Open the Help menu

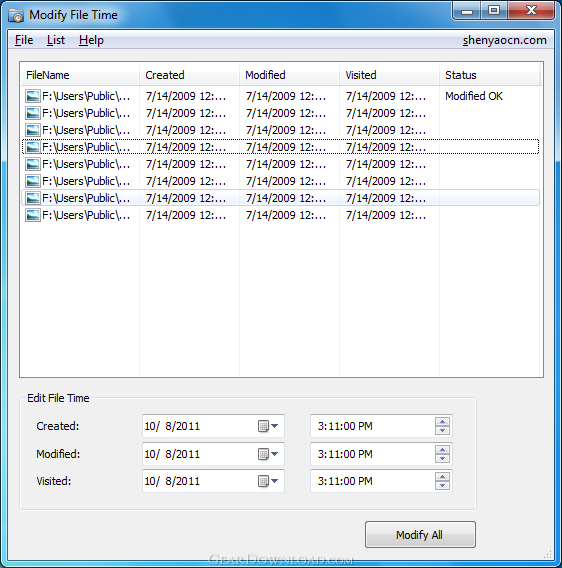91,40
